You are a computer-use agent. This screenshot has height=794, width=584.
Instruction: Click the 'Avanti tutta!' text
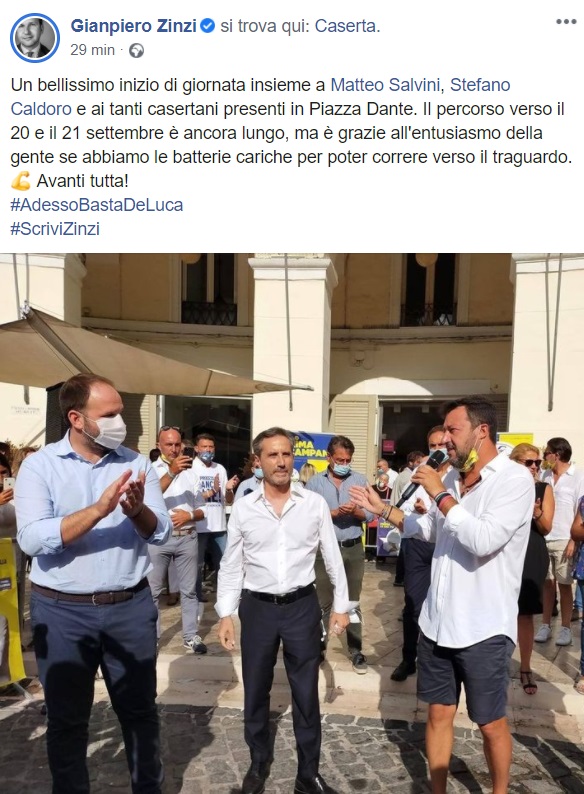(83, 181)
